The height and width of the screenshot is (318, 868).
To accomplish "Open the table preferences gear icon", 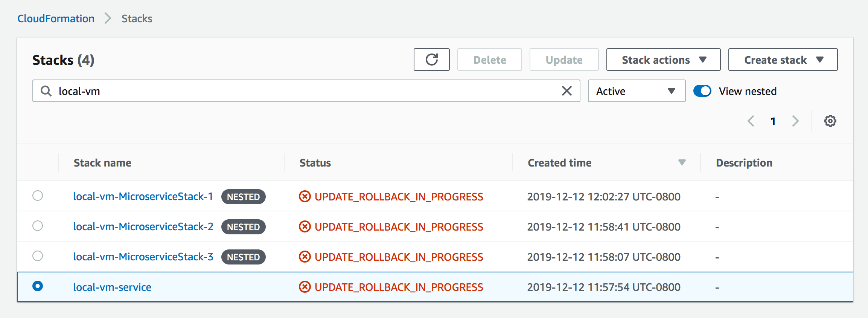I will [x=830, y=121].
